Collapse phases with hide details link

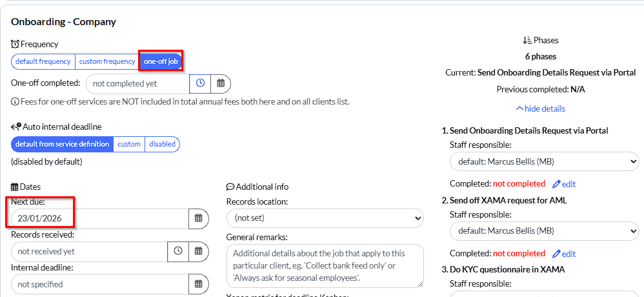pyautogui.click(x=541, y=108)
